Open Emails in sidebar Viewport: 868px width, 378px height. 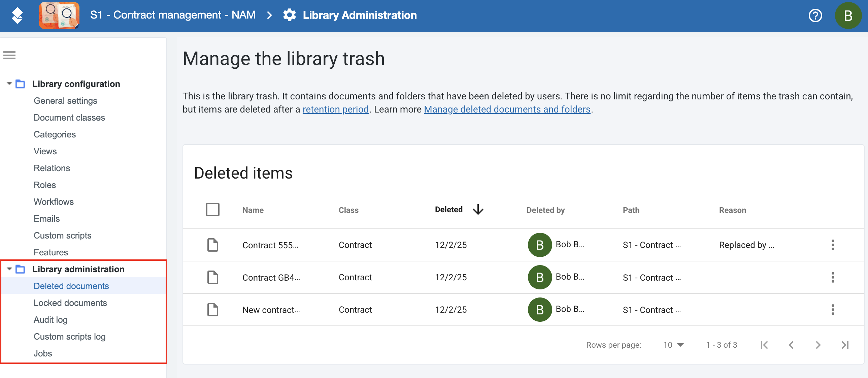[x=47, y=219]
